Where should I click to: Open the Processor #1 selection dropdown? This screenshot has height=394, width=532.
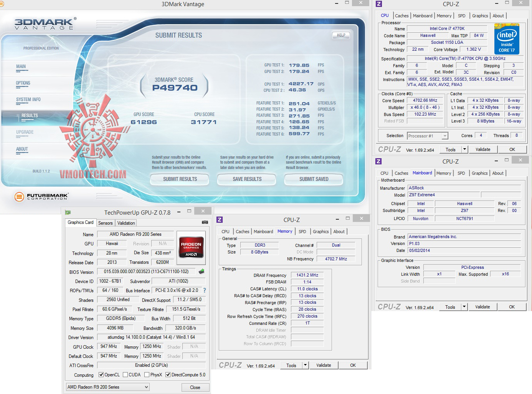[x=428, y=136]
